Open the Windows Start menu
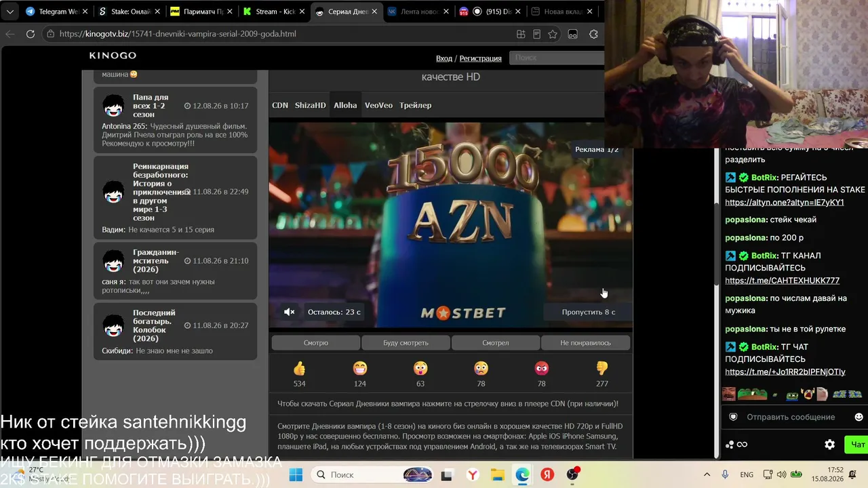Screen dimensions: 868x488 click(x=296, y=474)
